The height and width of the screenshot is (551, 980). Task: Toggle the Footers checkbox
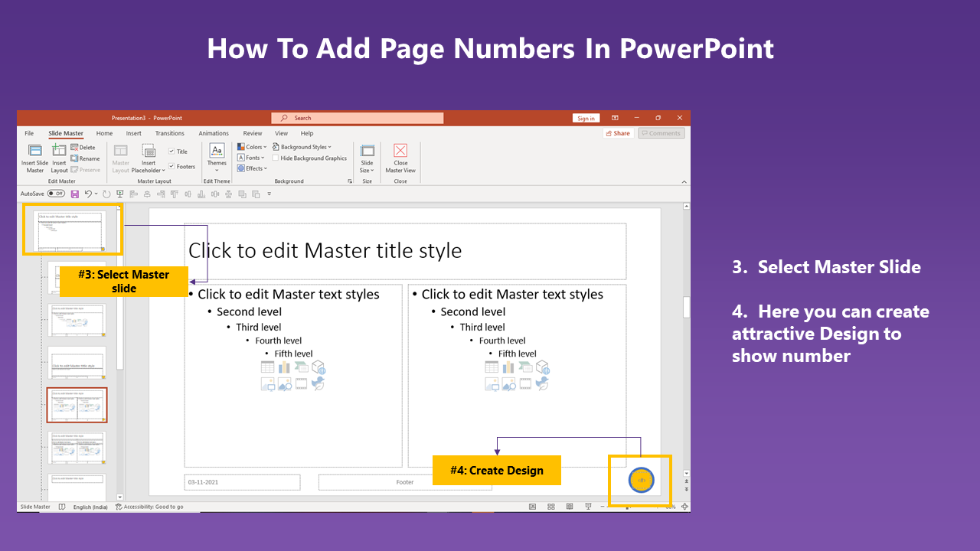171,166
